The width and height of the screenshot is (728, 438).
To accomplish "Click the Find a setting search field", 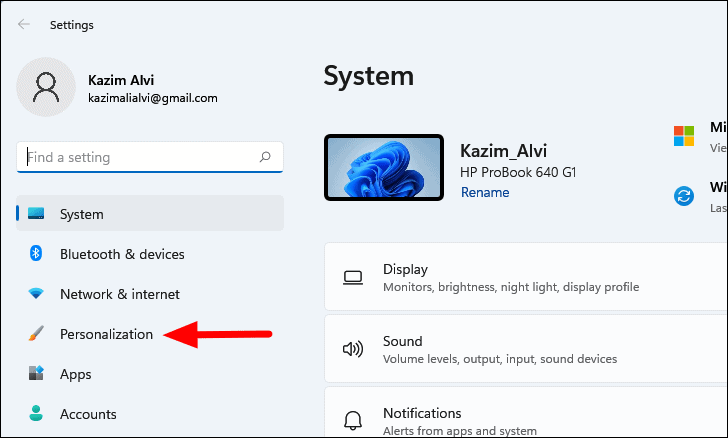I will pos(150,157).
